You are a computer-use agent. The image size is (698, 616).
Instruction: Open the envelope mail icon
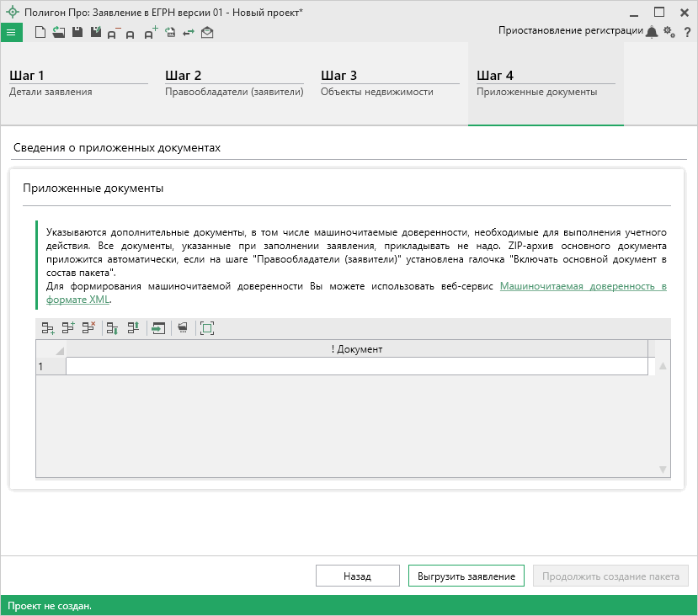(x=207, y=32)
